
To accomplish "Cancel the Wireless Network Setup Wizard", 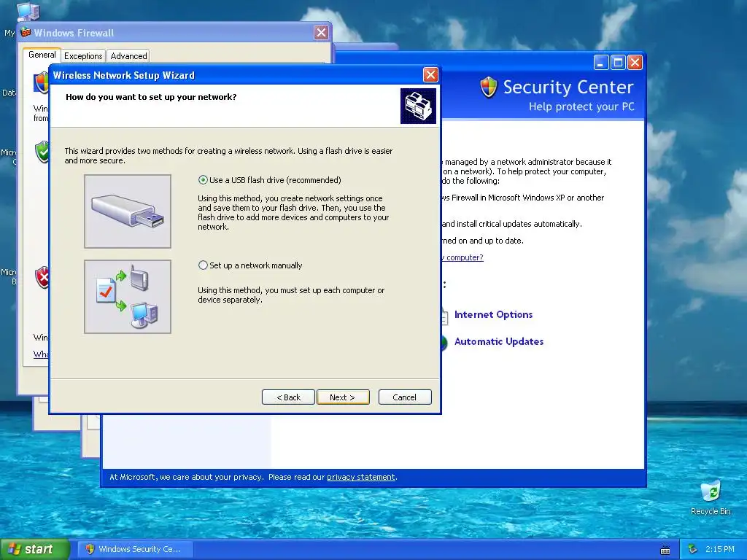I will coord(405,397).
